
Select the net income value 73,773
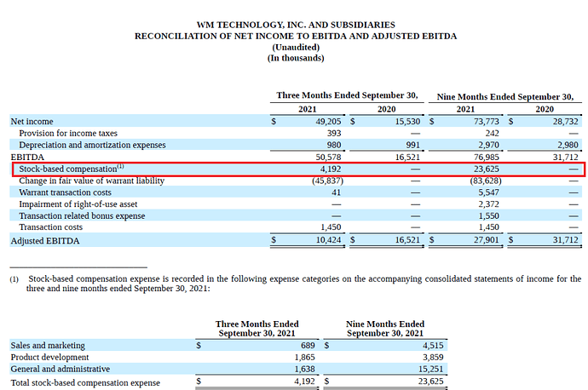point(487,122)
